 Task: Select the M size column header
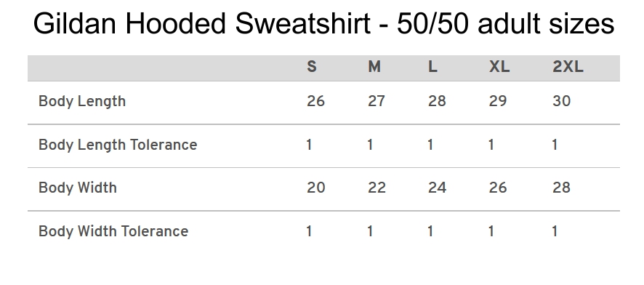tap(374, 67)
